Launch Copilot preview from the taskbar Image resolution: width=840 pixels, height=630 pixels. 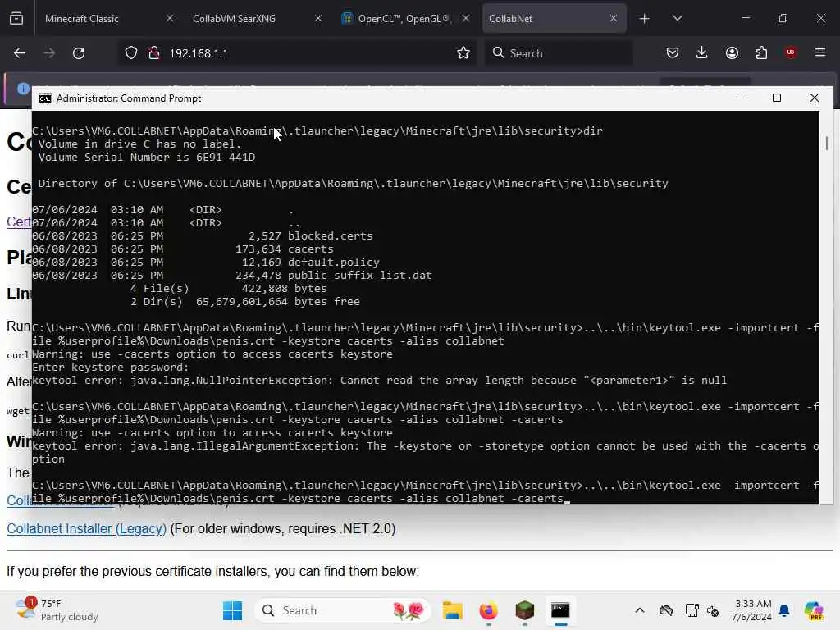[814, 610]
